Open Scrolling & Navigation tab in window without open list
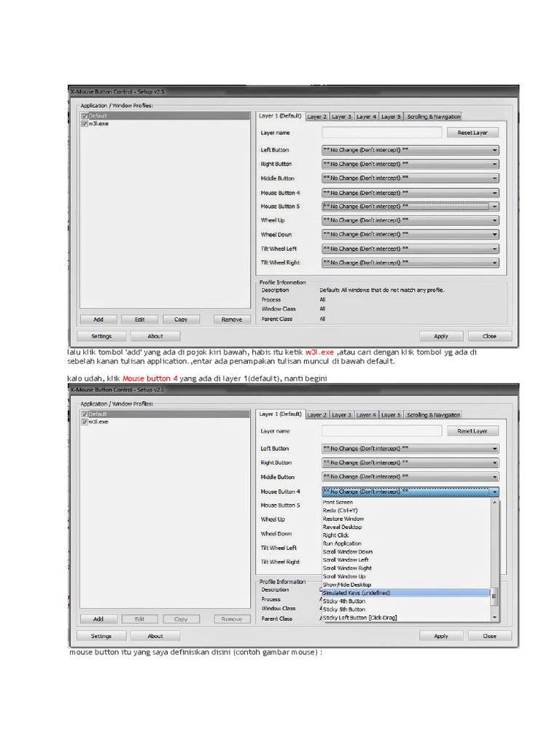Screen dimensions: 560x747 pyautogui.click(x=433, y=117)
